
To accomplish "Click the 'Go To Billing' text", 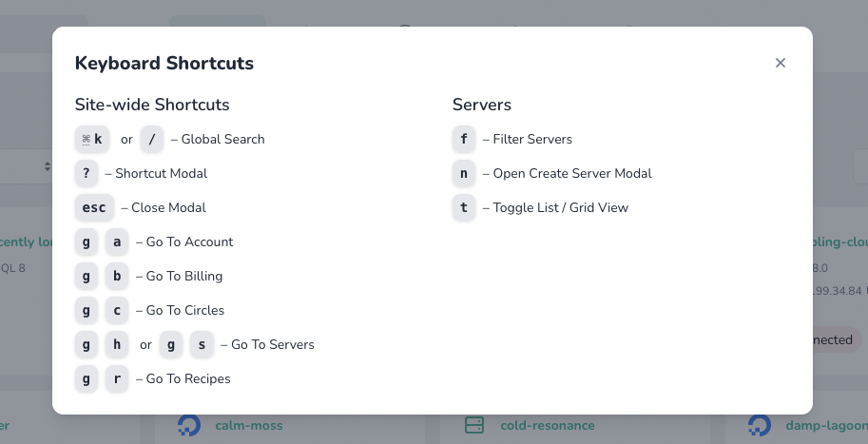I will pos(184,277).
